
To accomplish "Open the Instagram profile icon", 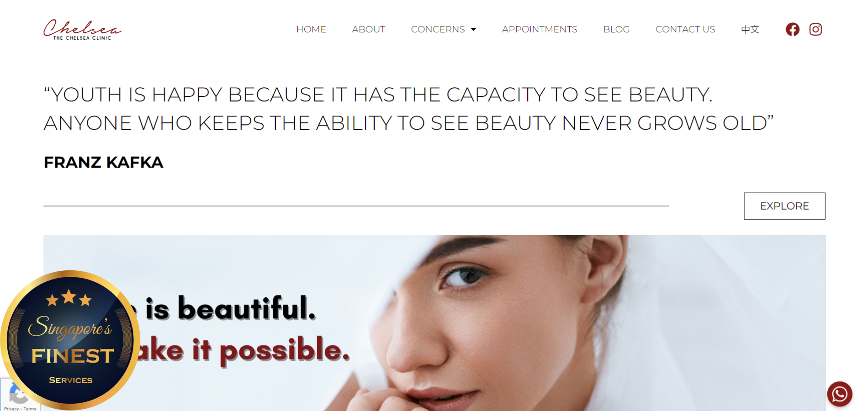I will 815,29.
